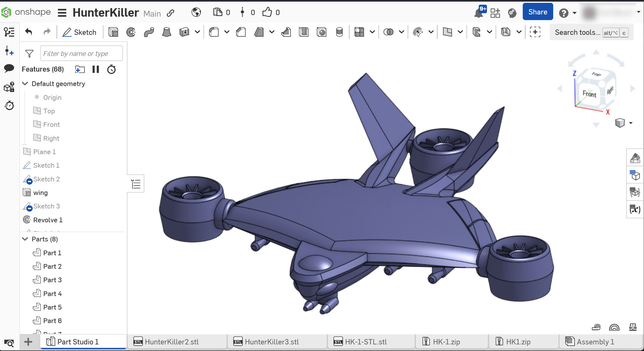The width and height of the screenshot is (644, 351).
Task: Select the wing extrude feature
Action: [41, 193]
